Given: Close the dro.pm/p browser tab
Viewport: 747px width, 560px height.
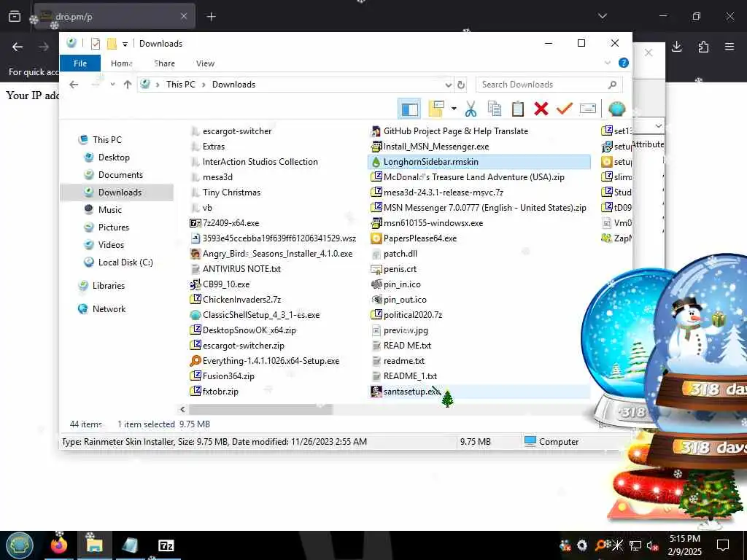Looking at the screenshot, I should pyautogui.click(x=184, y=16).
